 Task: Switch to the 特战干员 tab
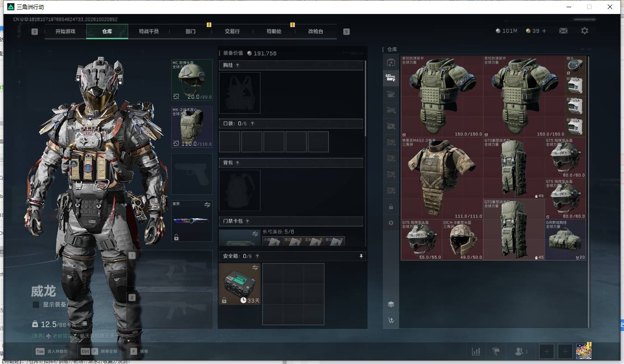pos(149,32)
